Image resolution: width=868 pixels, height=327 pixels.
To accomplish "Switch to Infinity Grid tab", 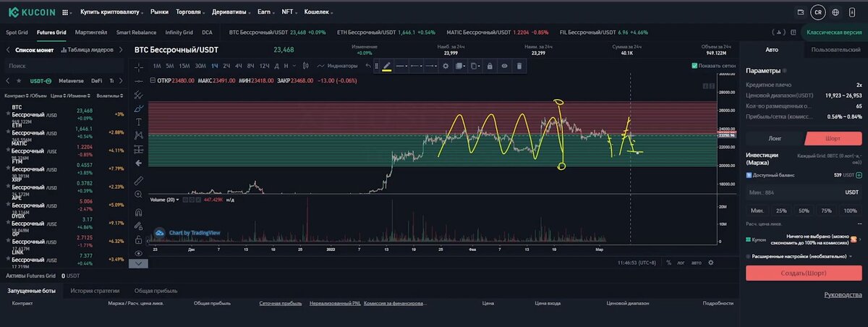I will [179, 33].
